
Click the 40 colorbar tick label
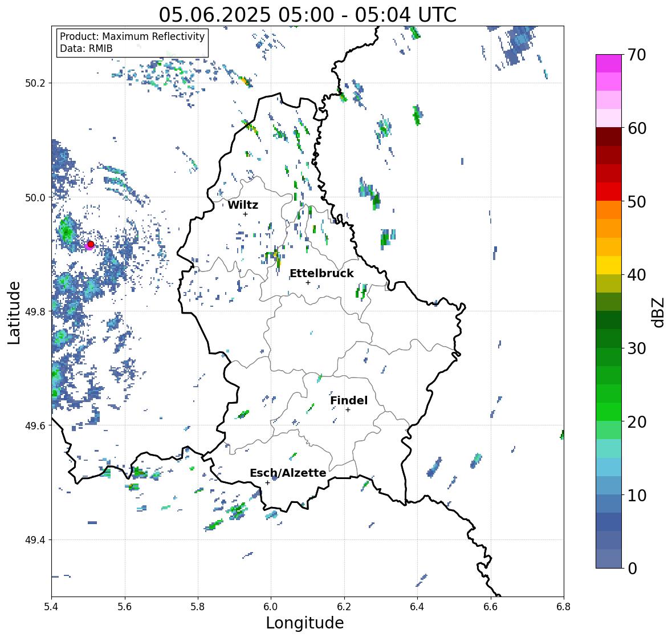point(637,275)
